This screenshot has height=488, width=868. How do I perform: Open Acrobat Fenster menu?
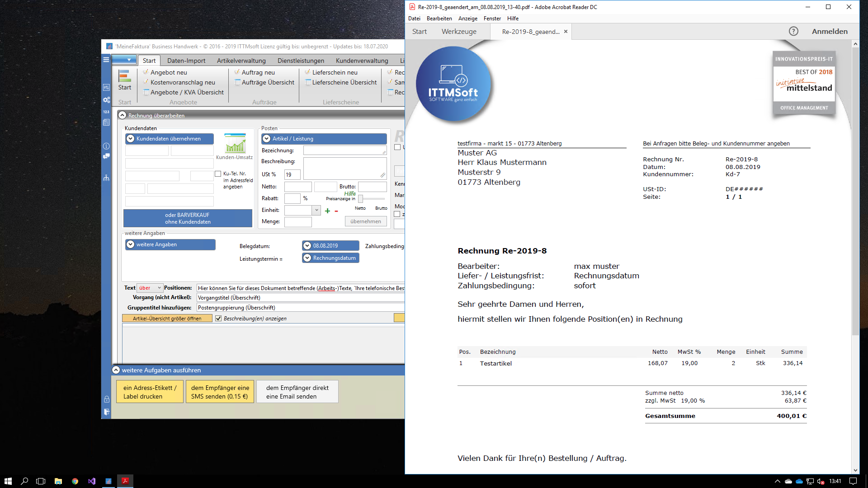pos(492,19)
